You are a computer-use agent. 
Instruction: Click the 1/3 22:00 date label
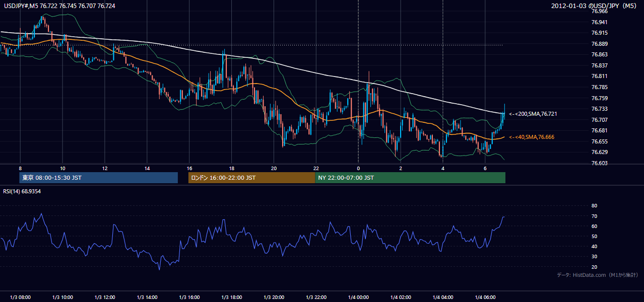point(316,297)
